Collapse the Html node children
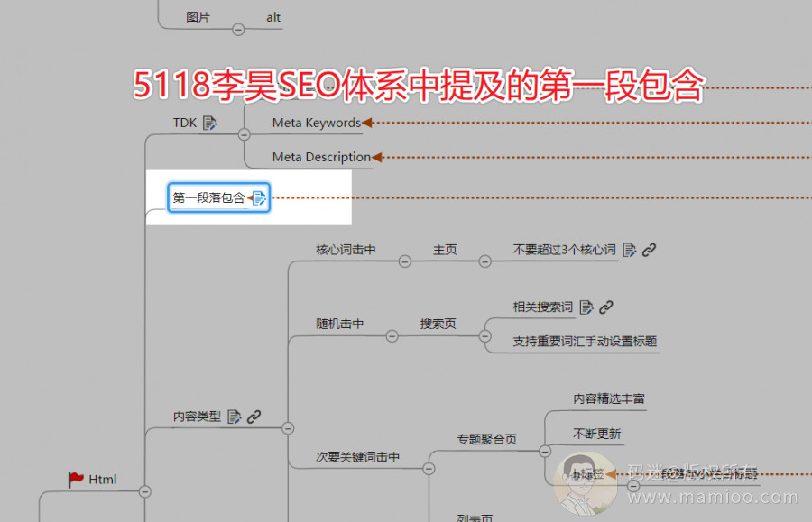Screen dimensions: 812x522 tap(144, 491)
